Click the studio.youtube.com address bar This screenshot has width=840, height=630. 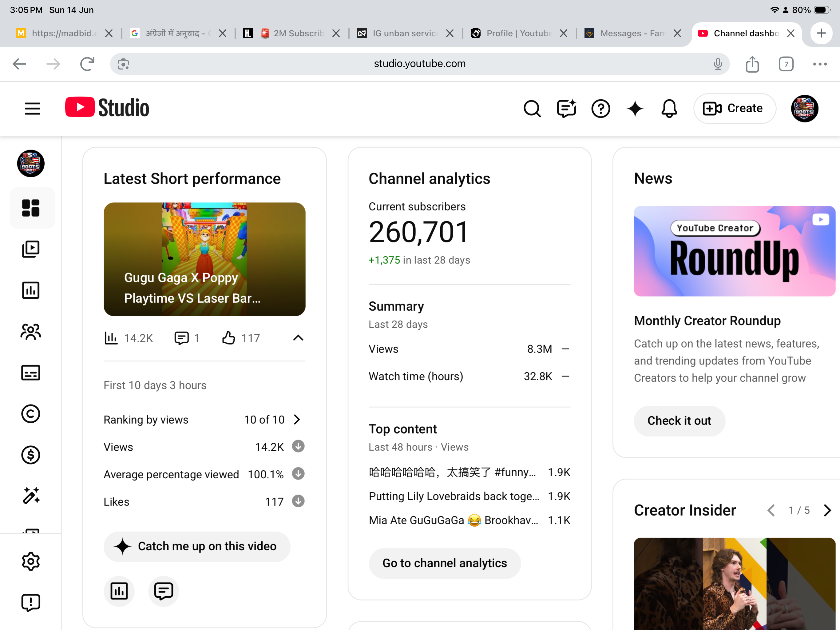pyautogui.click(x=420, y=64)
